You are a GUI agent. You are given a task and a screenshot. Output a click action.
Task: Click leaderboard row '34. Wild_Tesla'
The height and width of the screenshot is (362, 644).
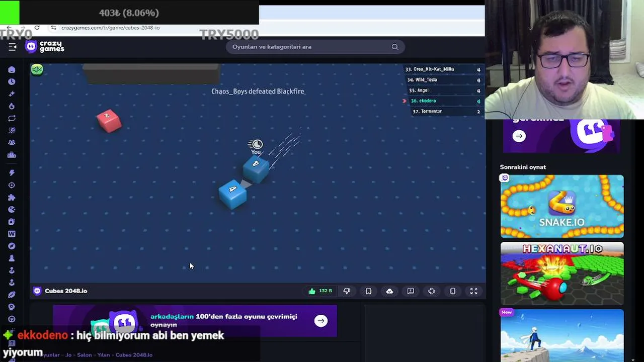coord(443,80)
